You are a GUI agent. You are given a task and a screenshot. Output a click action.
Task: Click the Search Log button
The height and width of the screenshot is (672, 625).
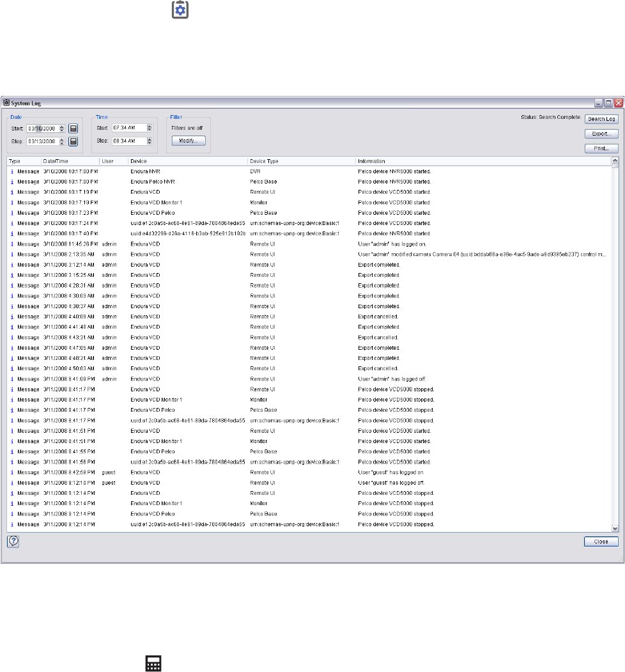click(601, 119)
